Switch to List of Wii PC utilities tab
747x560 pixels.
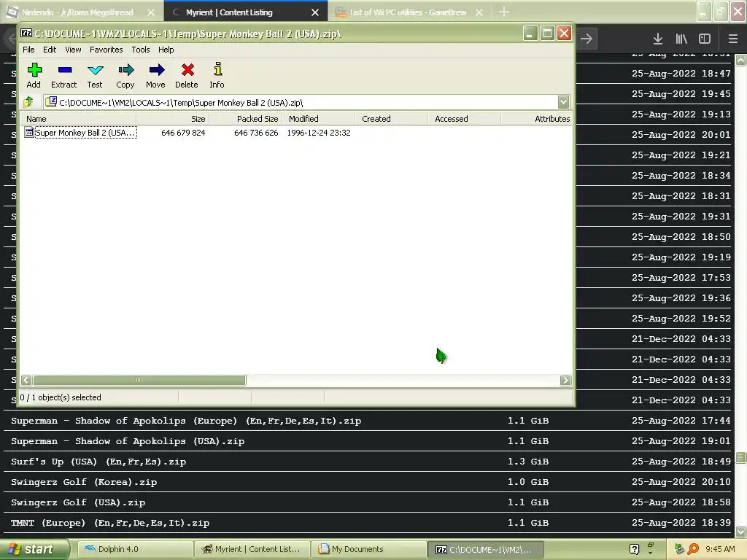pos(409,12)
